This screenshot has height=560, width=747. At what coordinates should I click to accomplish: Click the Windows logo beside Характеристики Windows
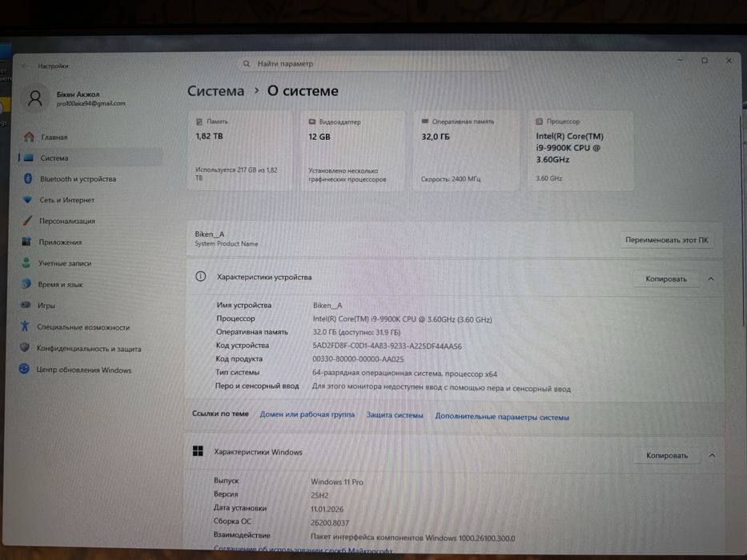[x=198, y=451]
